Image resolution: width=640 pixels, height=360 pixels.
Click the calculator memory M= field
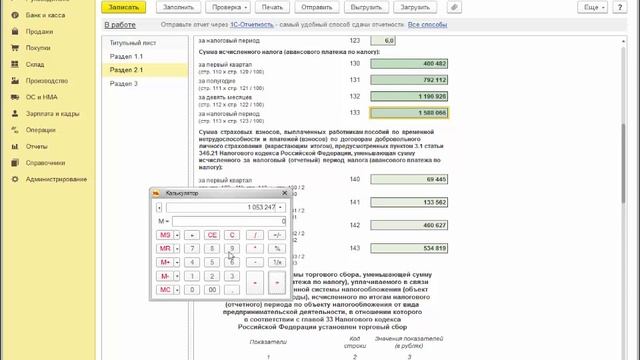coord(229,221)
